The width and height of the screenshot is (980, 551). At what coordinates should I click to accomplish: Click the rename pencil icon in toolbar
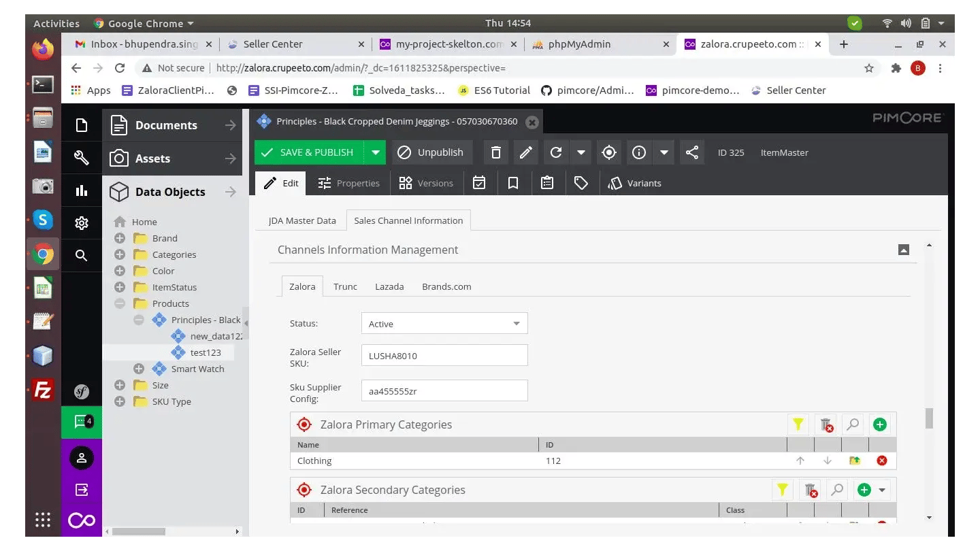(x=525, y=152)
